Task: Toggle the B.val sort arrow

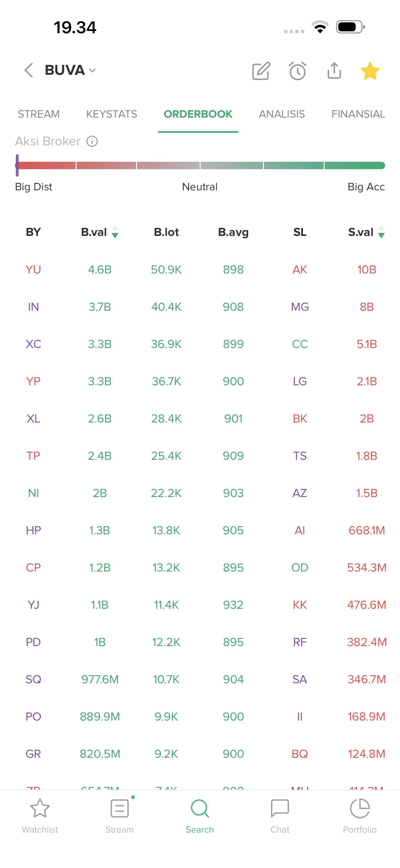Action: point(115,232)
